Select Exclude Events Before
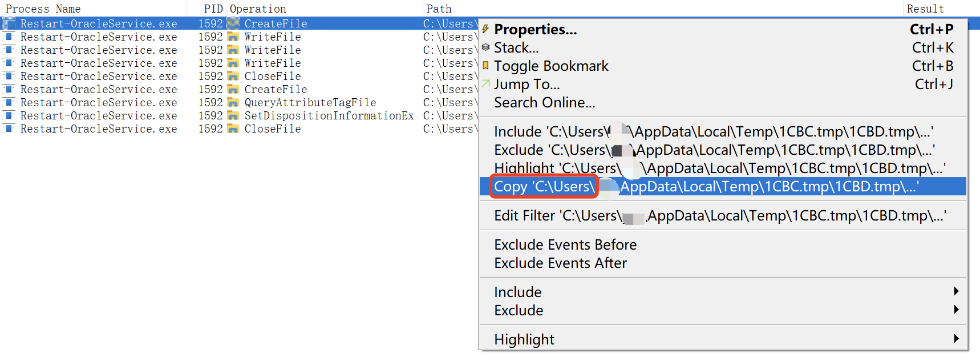Viewport: 980px width, 361px height. (x=565, y=245)
